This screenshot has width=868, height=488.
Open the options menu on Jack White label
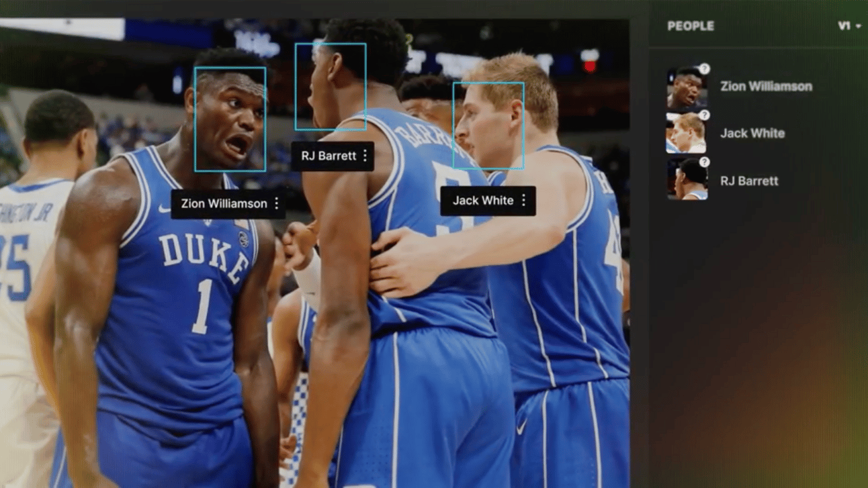click(523, 200)
